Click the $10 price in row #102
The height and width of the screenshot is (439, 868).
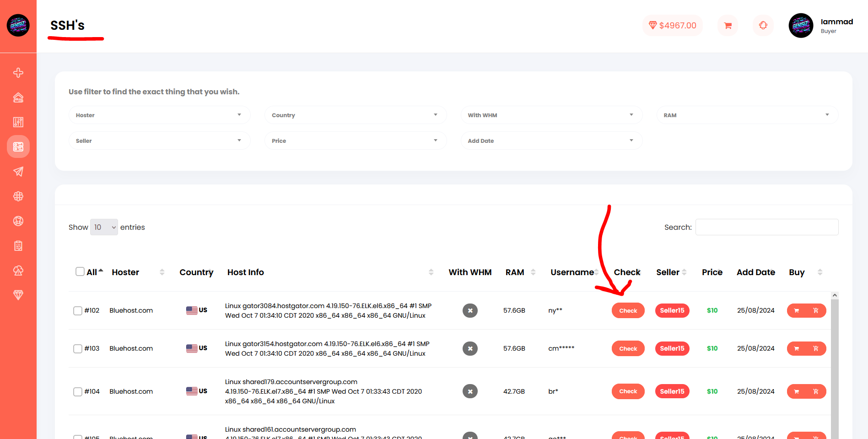coord(712,311)
